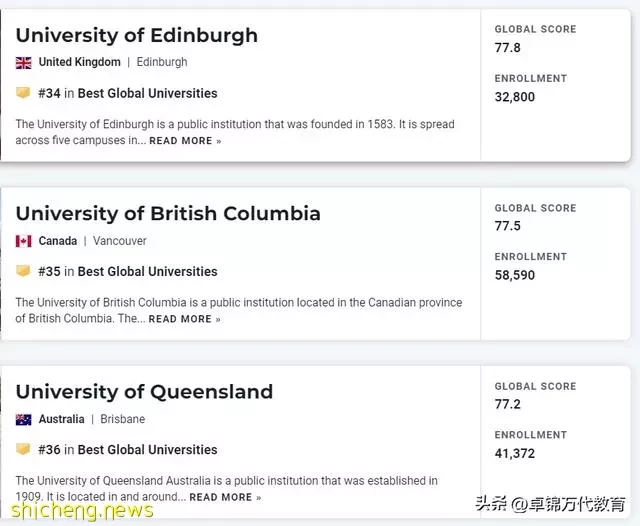Viewport: 640px width, 526px height.
Task: Click the badge icon beside #36 ranking
Action: click(x=23, y=449)
